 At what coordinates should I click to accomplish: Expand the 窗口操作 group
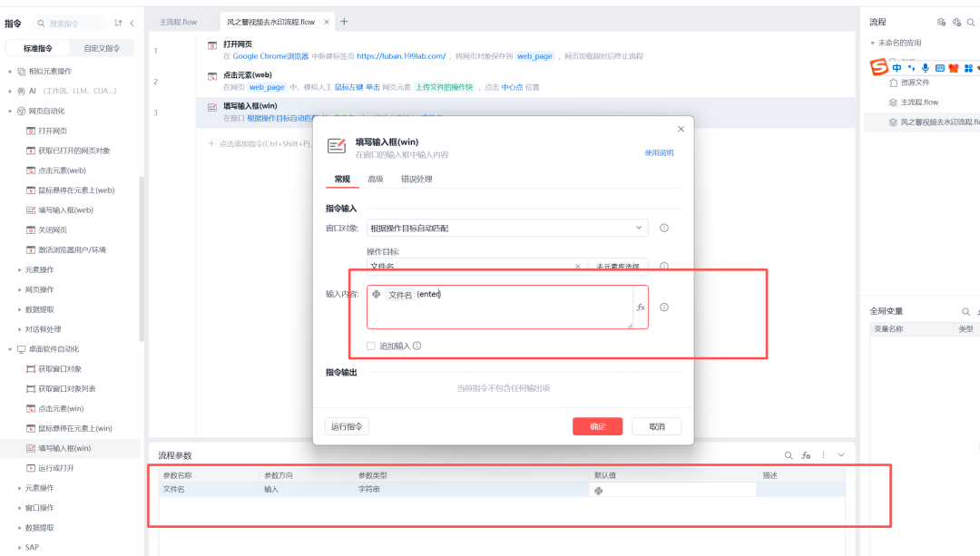pyautogui.click(x=19, y=508)
